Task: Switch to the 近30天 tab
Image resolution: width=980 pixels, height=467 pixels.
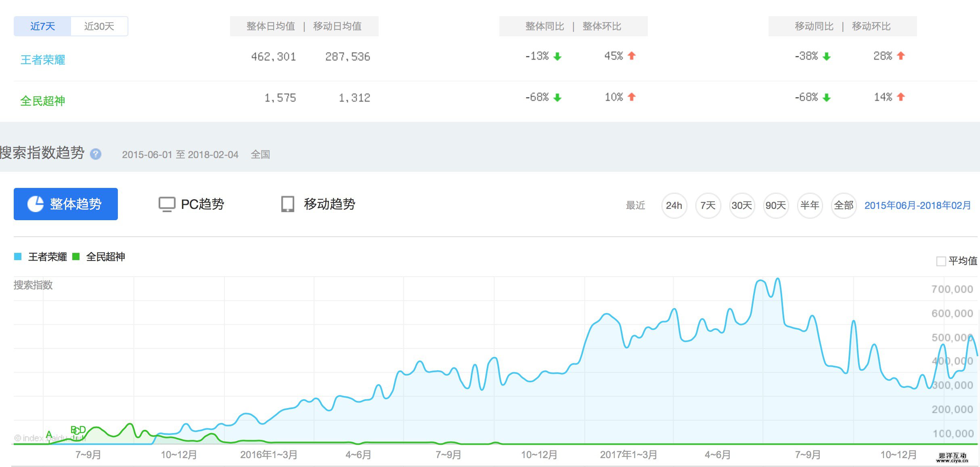Action: coord(99,26)
